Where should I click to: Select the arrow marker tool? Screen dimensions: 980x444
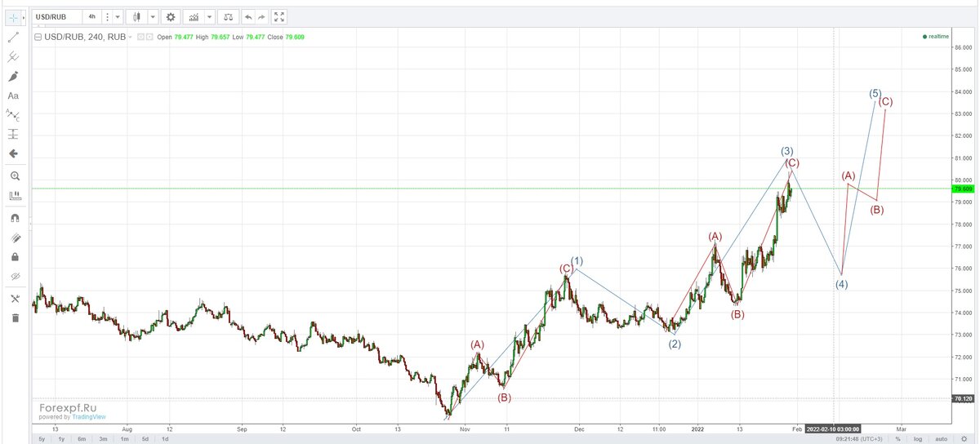coord(13,154)
